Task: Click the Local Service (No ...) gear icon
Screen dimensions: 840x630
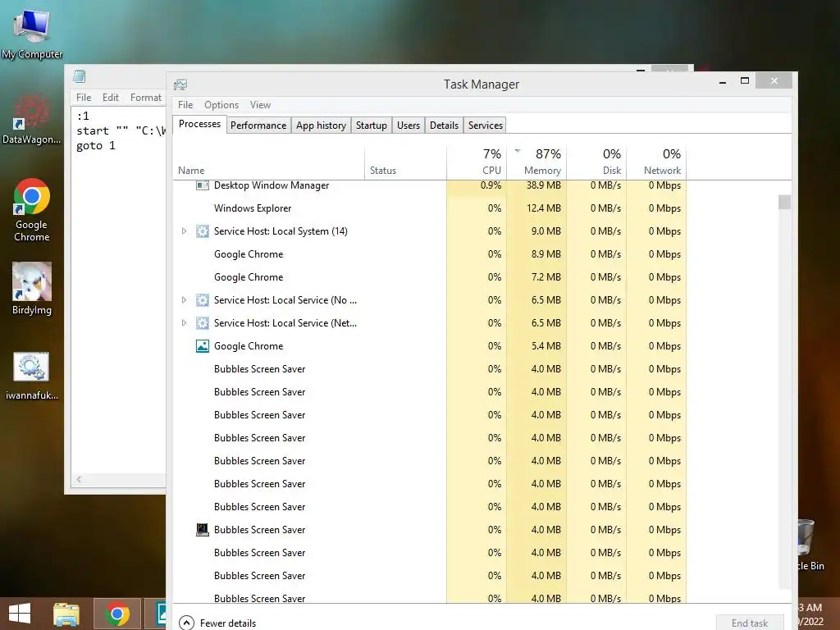Action: click(x=202, y=300)
